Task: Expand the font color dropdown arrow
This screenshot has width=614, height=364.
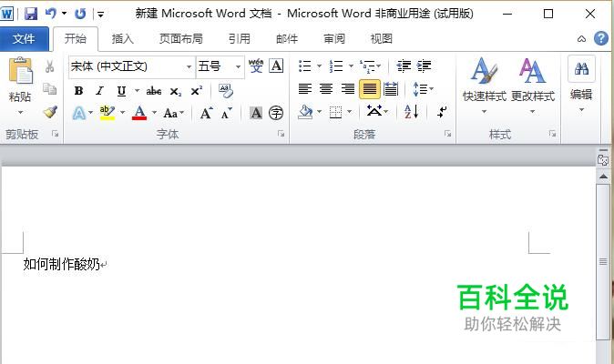Action: click(x=154, y=113)
